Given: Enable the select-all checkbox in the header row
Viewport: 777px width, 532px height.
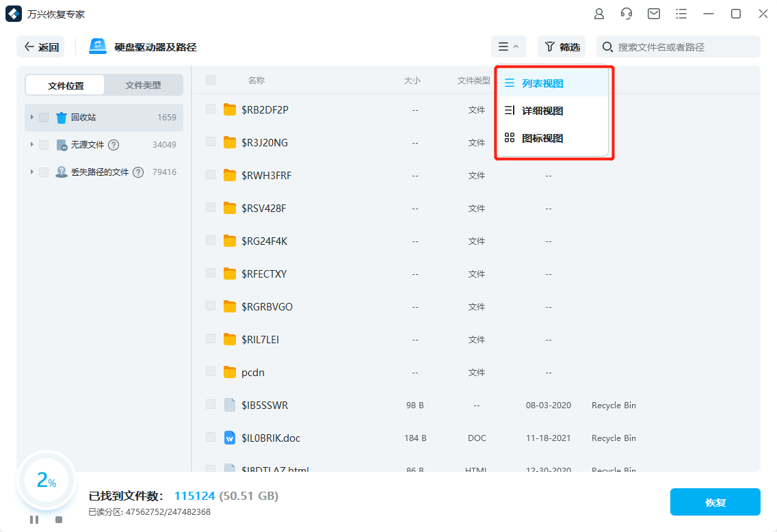Looking at the screenshot, I should point(210,79).
